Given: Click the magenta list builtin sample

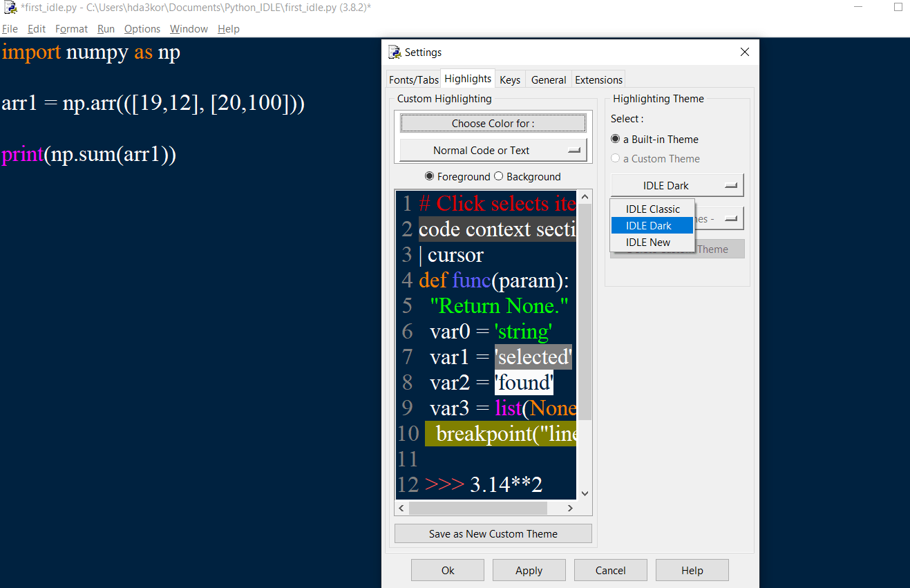Looking at the screenshot, I should (508, 408).
